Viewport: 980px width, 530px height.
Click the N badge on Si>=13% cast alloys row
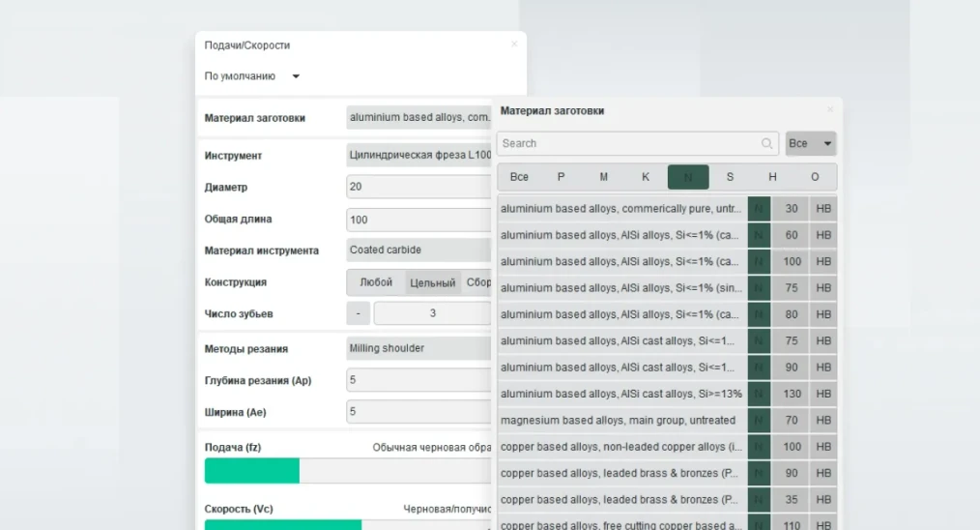click(759, 395)
